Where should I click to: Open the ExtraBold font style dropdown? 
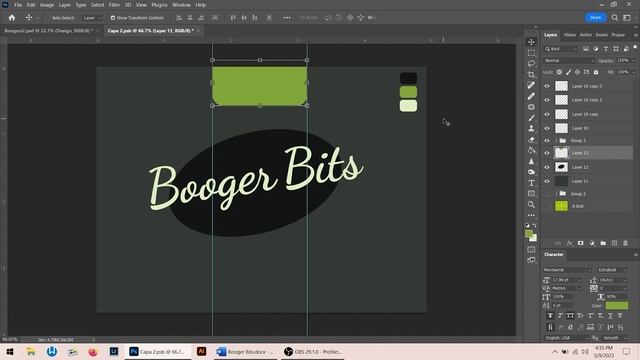[612, 270]
